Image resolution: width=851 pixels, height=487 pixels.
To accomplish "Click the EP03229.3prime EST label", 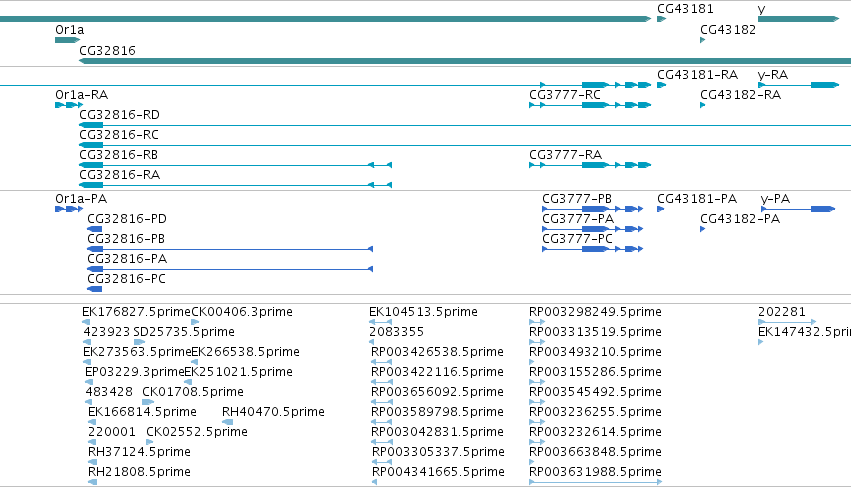I will click(x=135, y=372).
